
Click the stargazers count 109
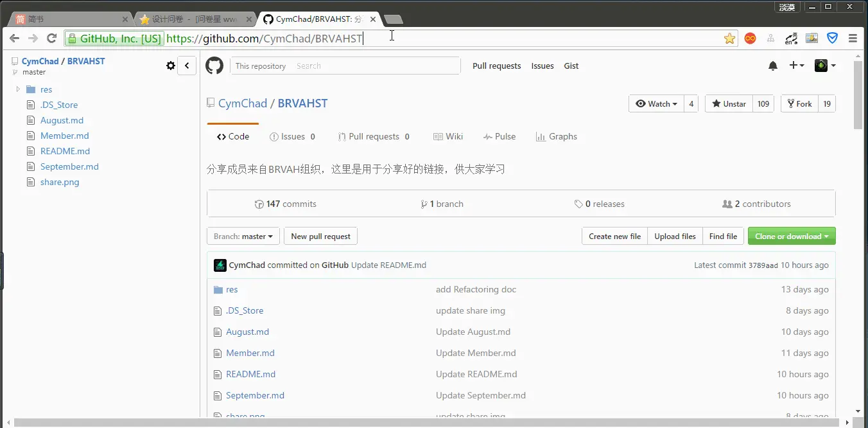pos(763,103)
